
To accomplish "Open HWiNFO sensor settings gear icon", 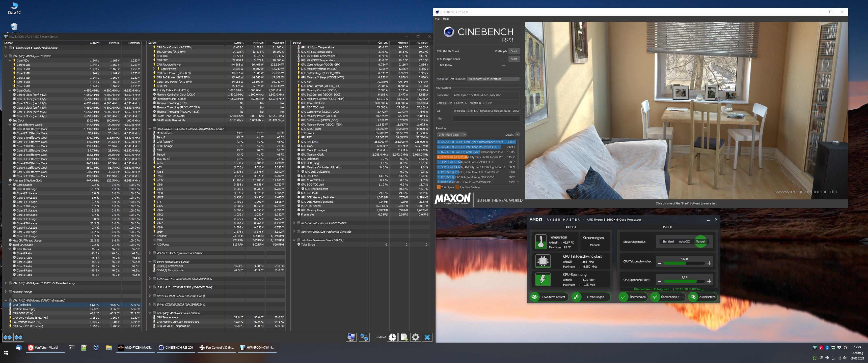I will (x=416, y=337).
